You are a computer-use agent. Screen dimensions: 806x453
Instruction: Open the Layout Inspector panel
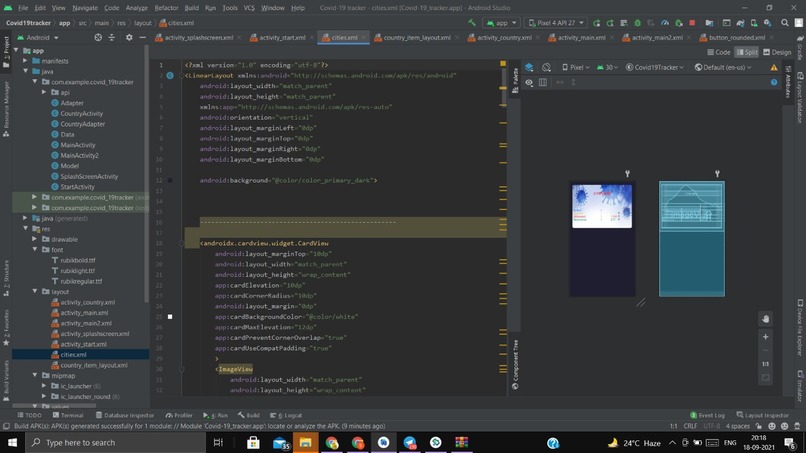click(x=763, y=415)
